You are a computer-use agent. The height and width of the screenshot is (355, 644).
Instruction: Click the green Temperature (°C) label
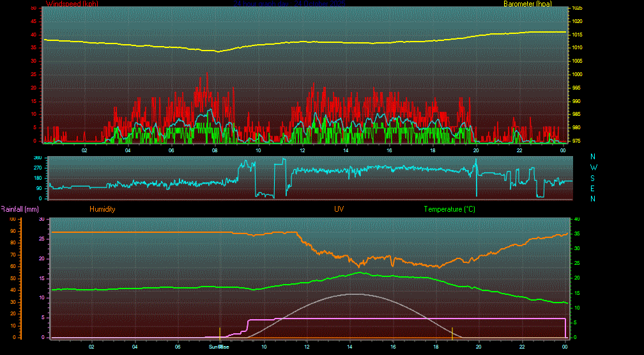tap(449, 209)
